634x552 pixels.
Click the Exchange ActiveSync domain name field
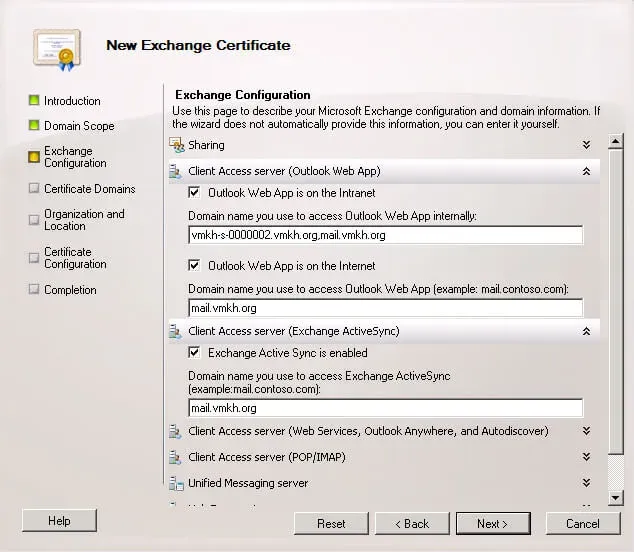(x=386, y=408)
